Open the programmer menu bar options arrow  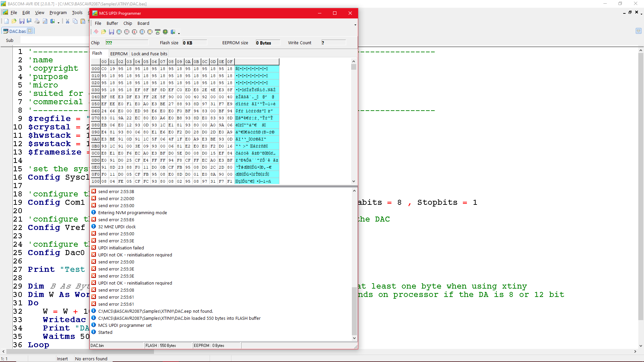click(355, 25)
